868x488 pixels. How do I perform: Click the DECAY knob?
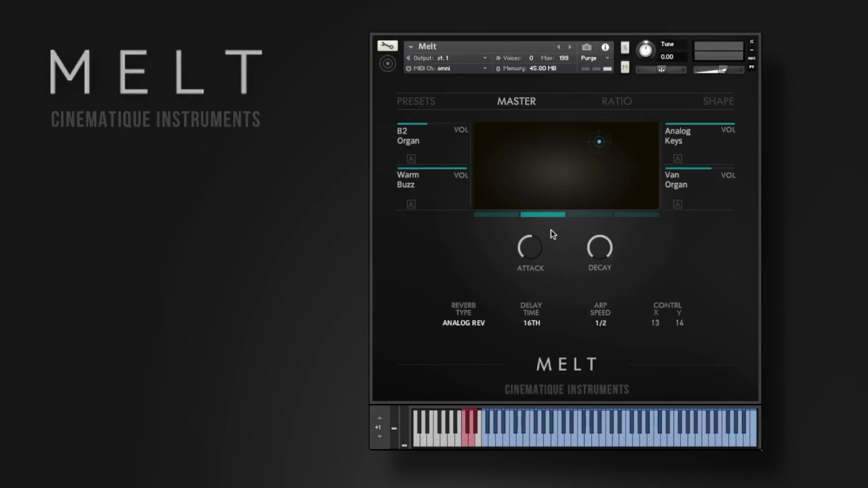[x=599, y=248]
